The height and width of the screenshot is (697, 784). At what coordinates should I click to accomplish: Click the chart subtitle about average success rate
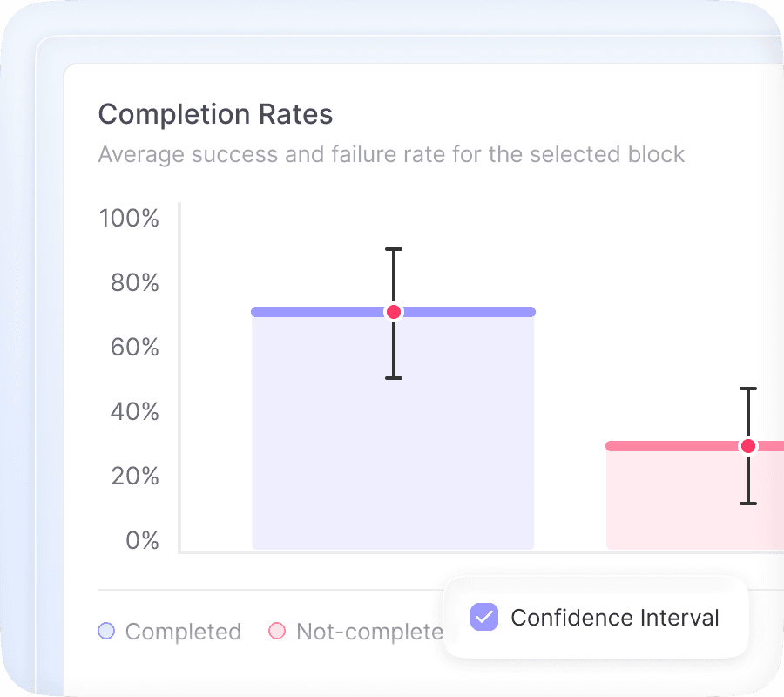(x=391, y=155)
